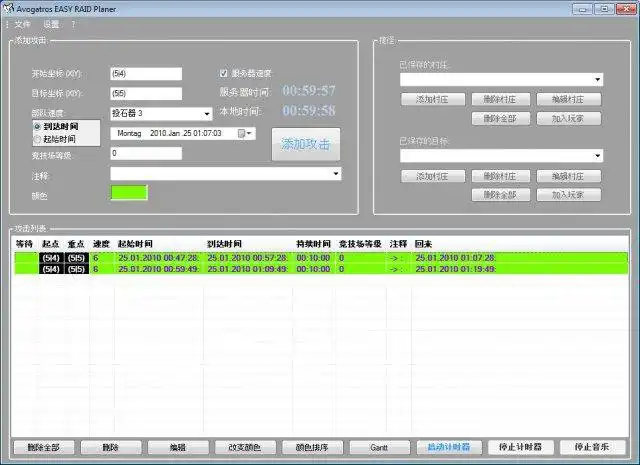Click 编辑村庄 under saved targets
This screenshot has height=465, width=640.
[x=569, y=176]
